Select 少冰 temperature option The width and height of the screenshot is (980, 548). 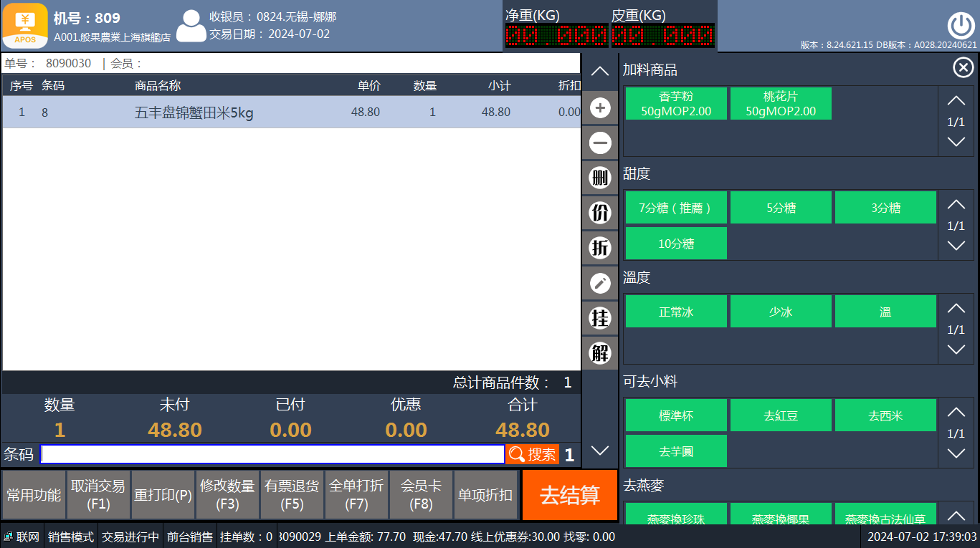click(x=781, y=312)
